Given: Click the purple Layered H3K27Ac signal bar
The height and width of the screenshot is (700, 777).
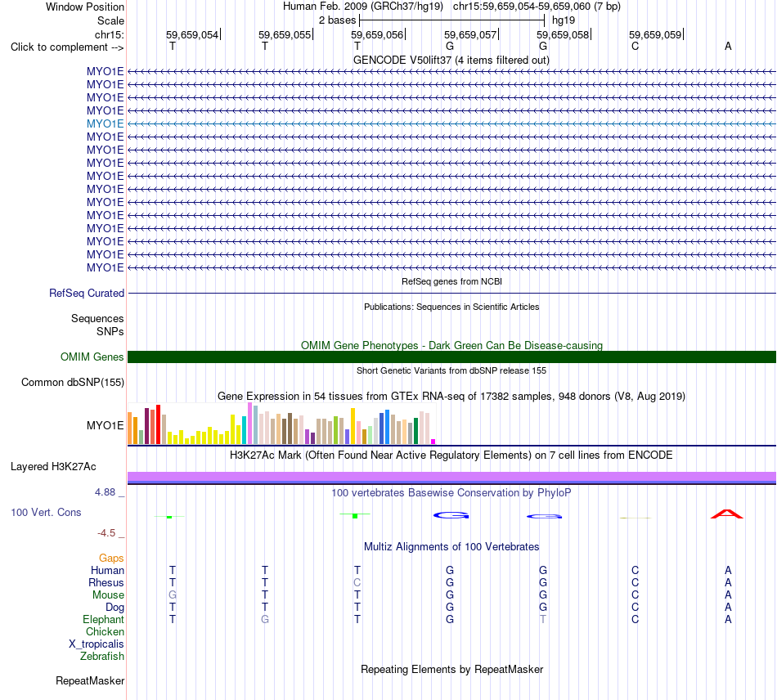Looking at the screenshot, I should point(451,478).
